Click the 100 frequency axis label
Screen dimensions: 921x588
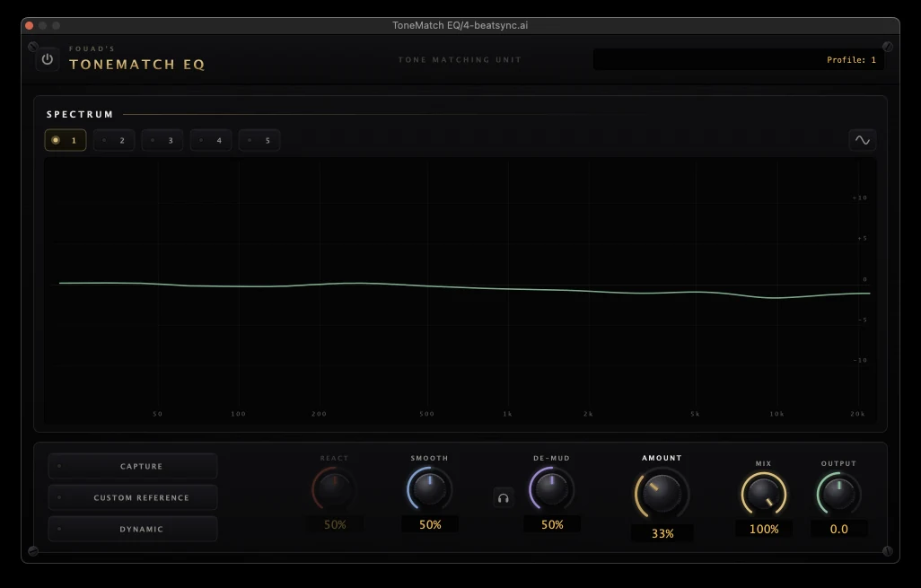pos(238,414)
